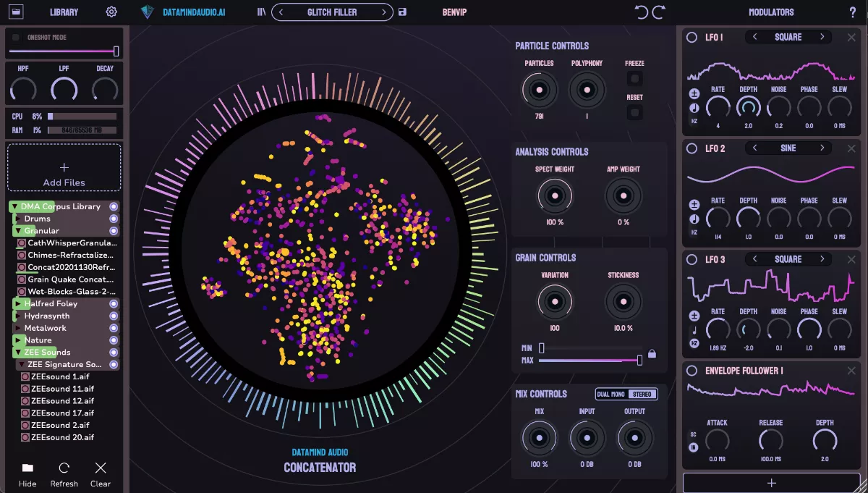Toggle bipolar mode on LFO 1

pyautogui.click(x=694, y=93)
